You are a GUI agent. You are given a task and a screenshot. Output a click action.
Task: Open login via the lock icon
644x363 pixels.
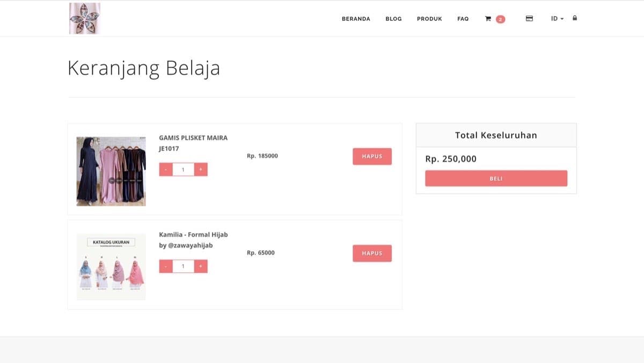[574, 18]
